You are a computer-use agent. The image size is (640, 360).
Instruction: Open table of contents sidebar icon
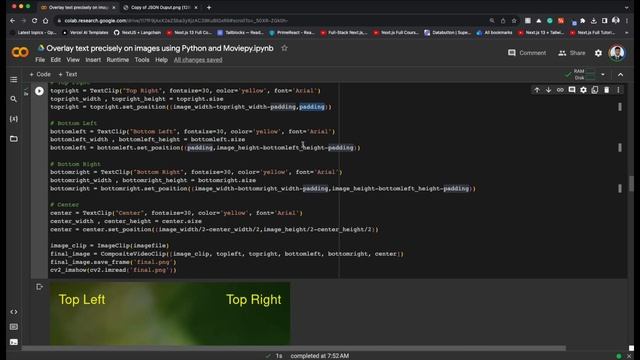tap(13, 80)
